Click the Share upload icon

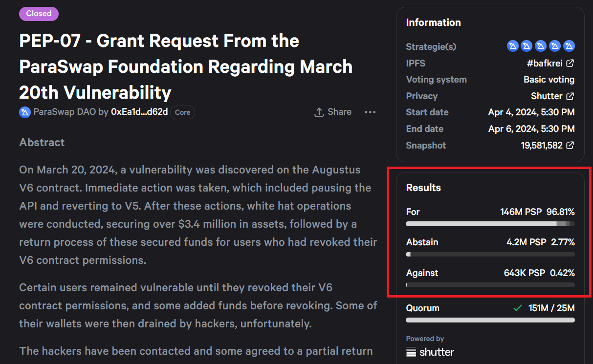[x=319, y=112]
